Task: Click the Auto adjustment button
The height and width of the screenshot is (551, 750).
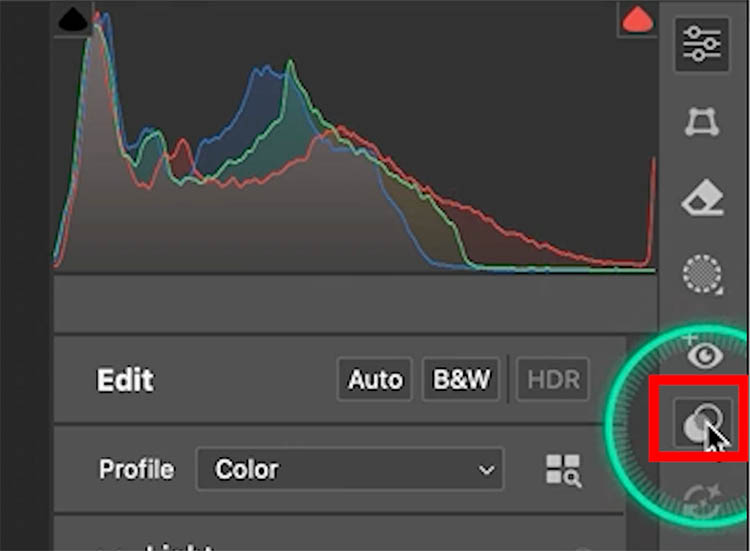Action: 373,380
